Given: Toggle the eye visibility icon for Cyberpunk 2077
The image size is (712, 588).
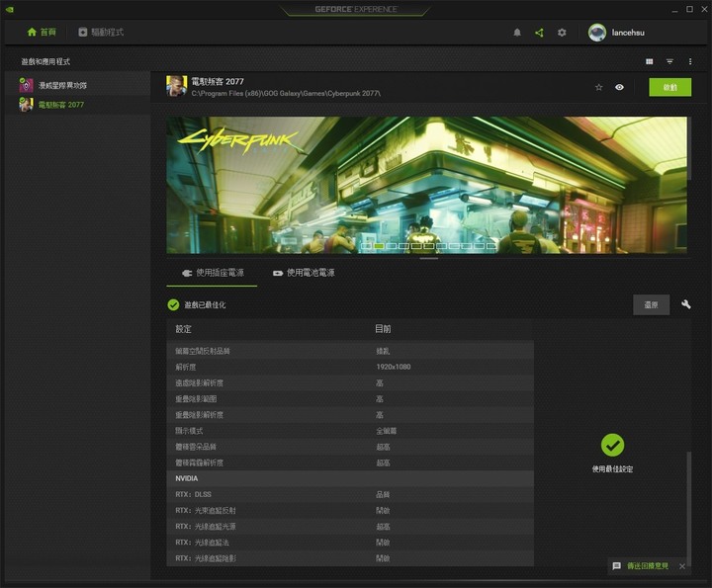Looking at the screenshot, I should click(619, 87).
